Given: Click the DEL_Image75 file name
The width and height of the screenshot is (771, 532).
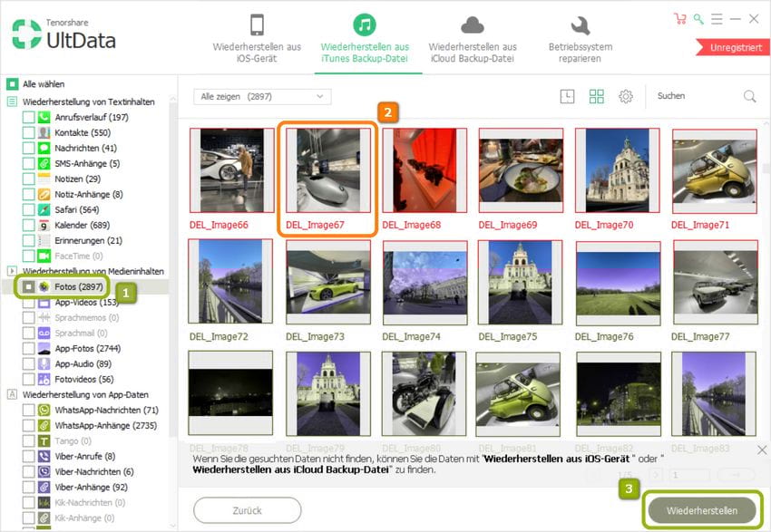Looking at the screenshot, I should point(508,336).
